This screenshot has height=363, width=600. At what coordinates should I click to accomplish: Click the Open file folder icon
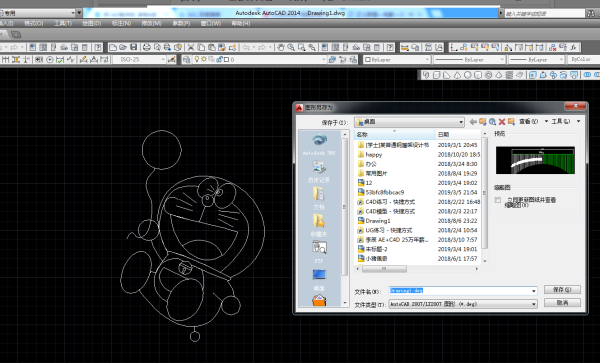coord(123,47)
